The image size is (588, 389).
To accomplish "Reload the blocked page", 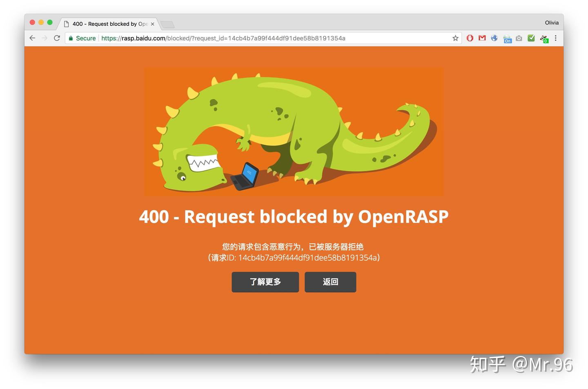I will pyautogui.click(x=57, y=38).
